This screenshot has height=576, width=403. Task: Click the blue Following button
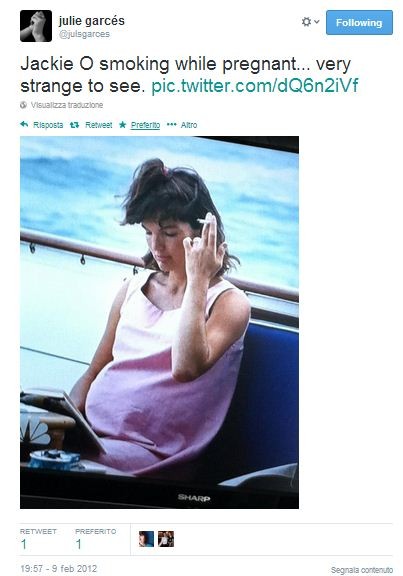(x=359, y=22)
